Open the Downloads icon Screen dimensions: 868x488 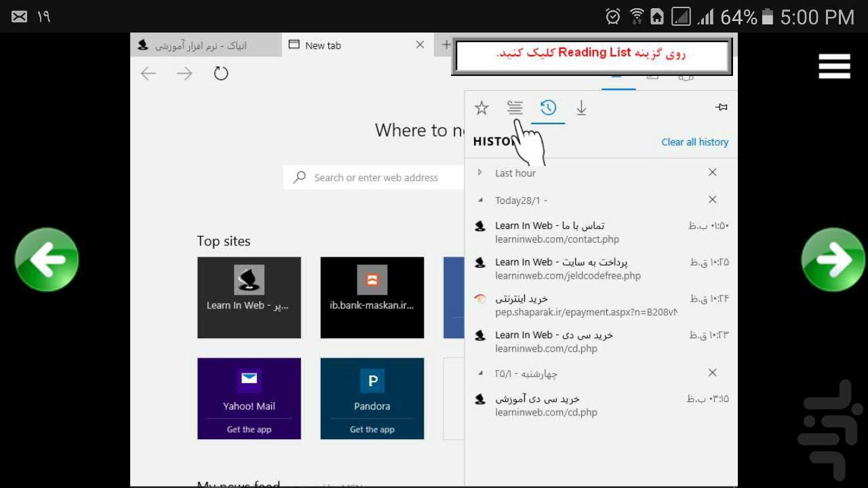point(581,107)
